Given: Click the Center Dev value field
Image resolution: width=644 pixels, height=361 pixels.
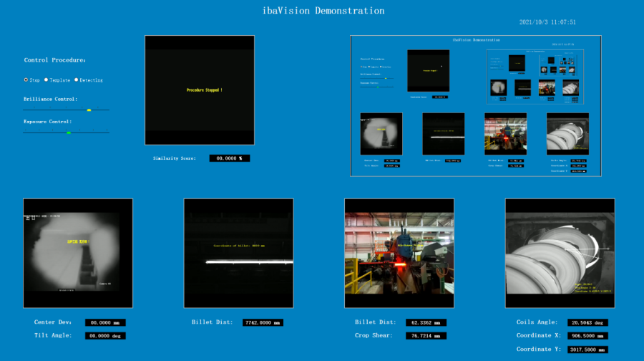Looking at the screenshot, I should [x=105, y=322].
